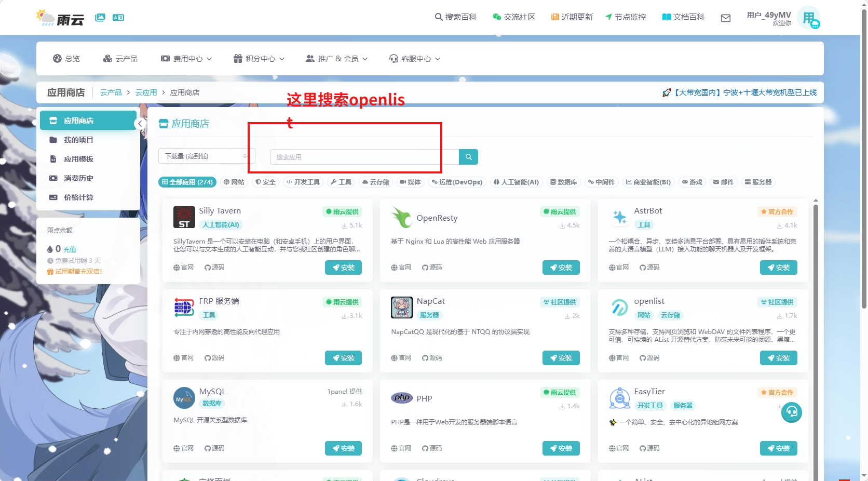The height and width of the screenshot is (481, 868).
Task: Filter by 服务器 category
Action: tap(758, 182)
